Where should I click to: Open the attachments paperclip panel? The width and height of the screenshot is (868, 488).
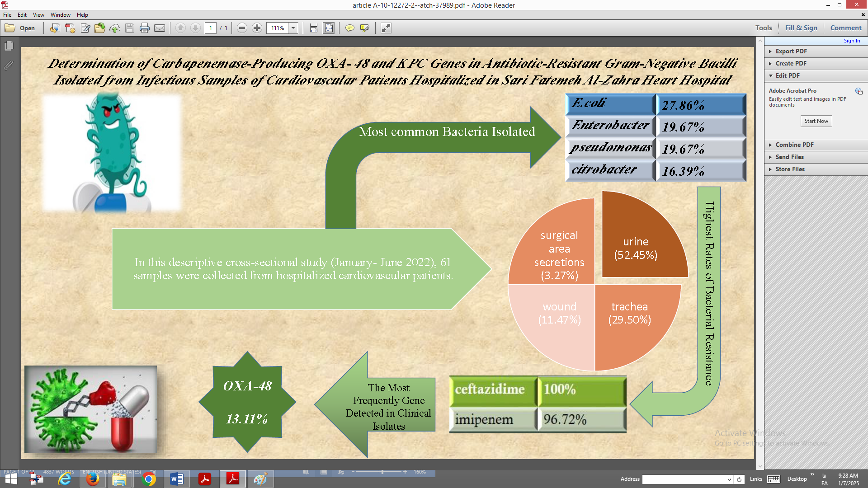click(x=9, y=66)
